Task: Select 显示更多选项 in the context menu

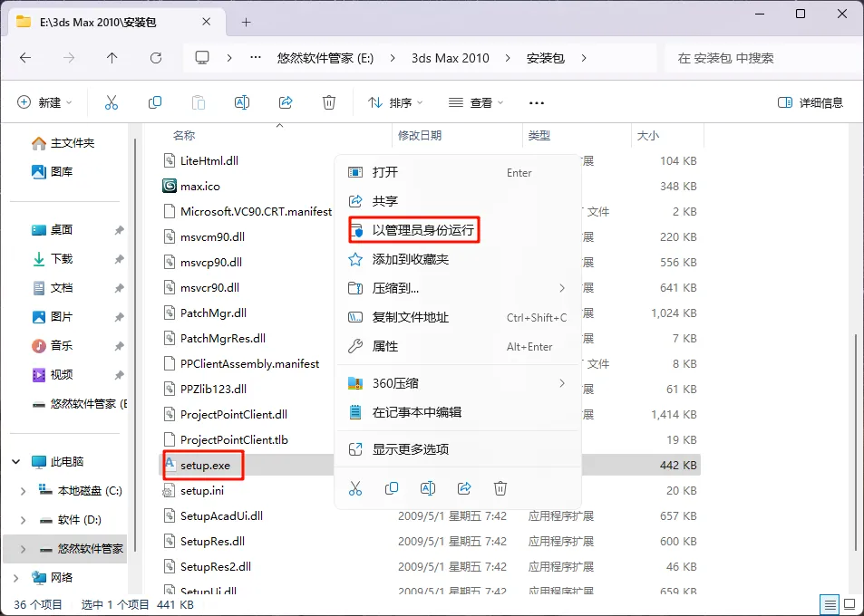Action: pyautogui.click(x=459, y=449)
